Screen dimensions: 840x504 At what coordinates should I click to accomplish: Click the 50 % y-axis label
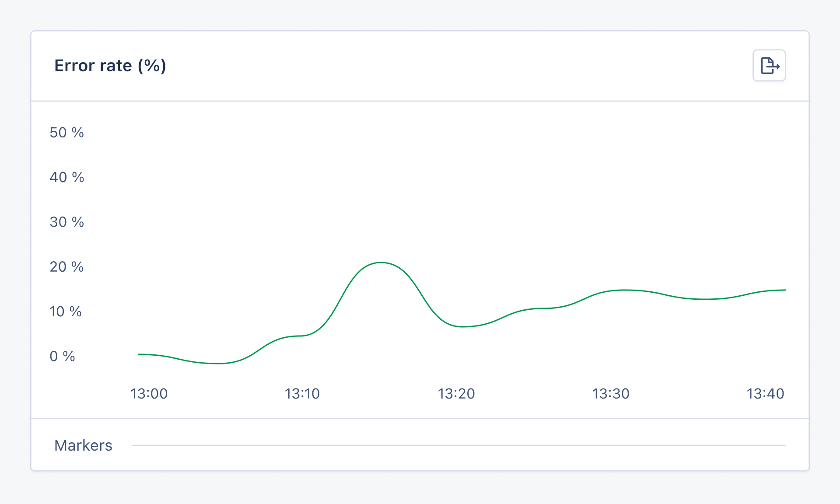point(66,133)
